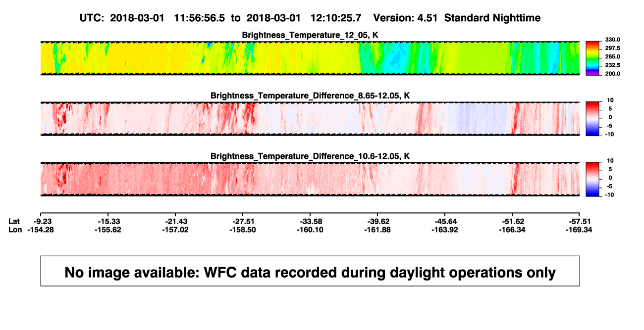
Task: Select the Brightness_Temperature_Difference_8.65-12.05, K title
Action: [310, 95]
